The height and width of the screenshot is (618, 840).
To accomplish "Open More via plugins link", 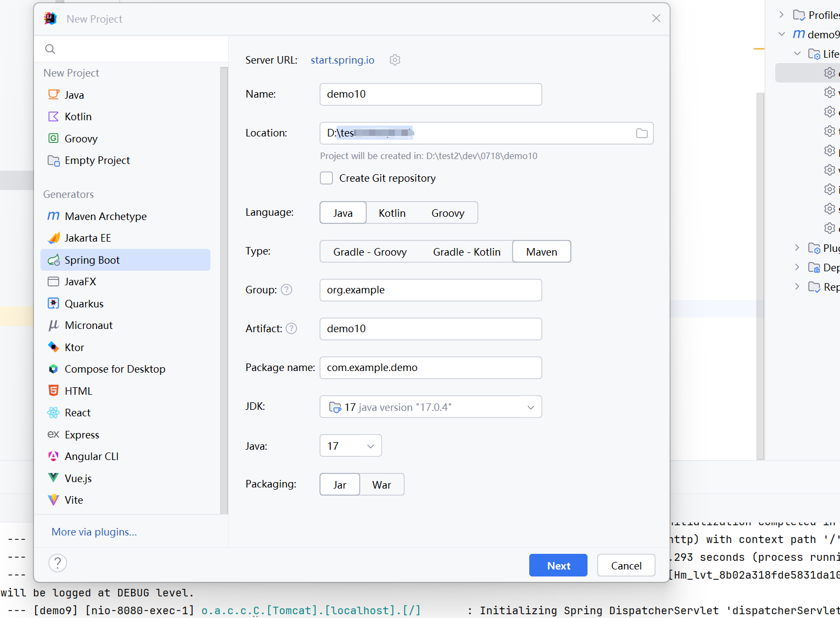I will [x=94, y=532].
